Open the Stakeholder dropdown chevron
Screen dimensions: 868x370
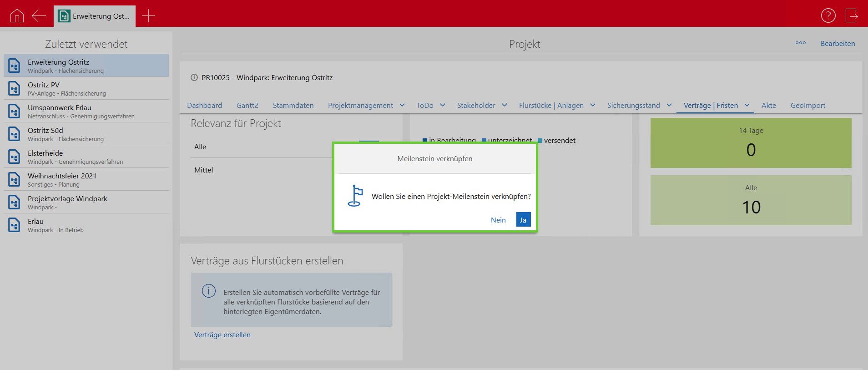coord(505,105)
